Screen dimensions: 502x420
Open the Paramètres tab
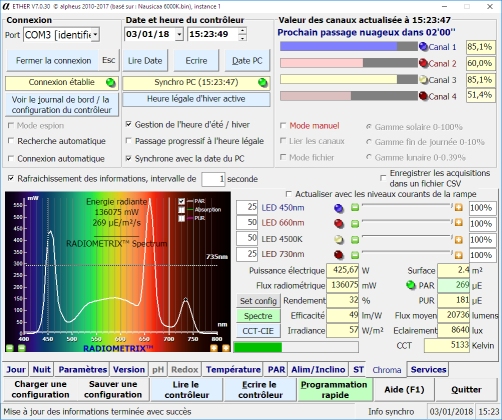83,370
